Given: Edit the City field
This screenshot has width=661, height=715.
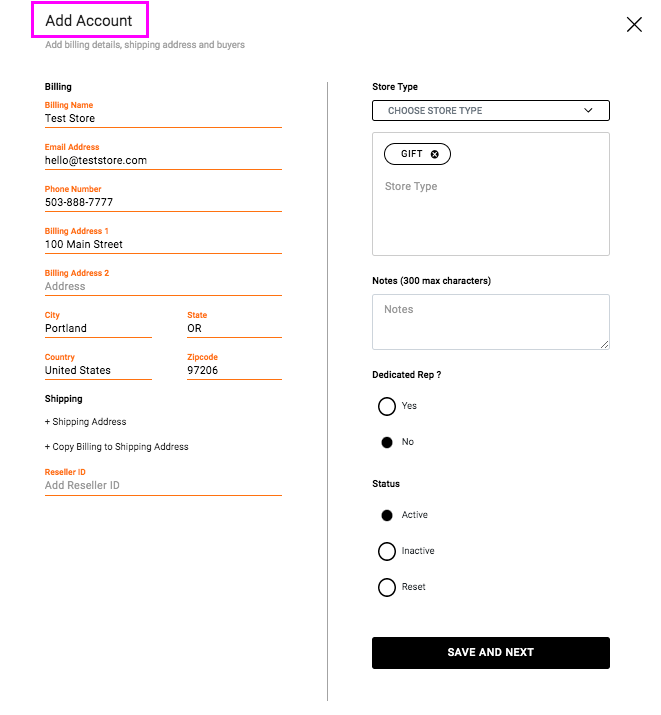Looking at the screenshot, I should [97, 328].
